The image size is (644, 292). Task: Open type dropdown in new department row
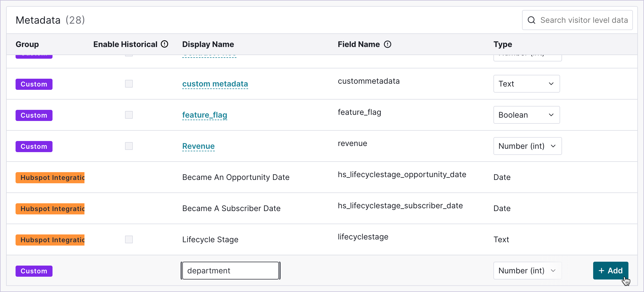tap(527, 271)
